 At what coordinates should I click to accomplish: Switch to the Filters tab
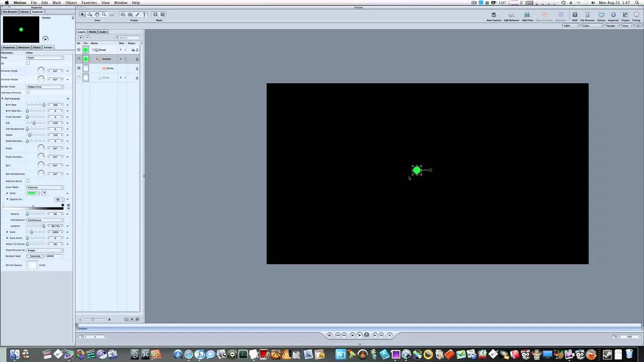click(37, 47)
